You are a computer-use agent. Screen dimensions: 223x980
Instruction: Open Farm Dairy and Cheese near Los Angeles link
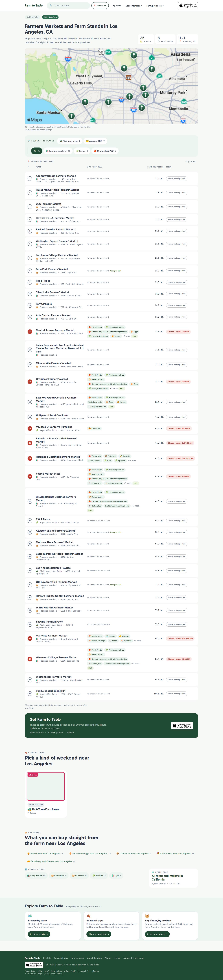(x=51, y=861)
